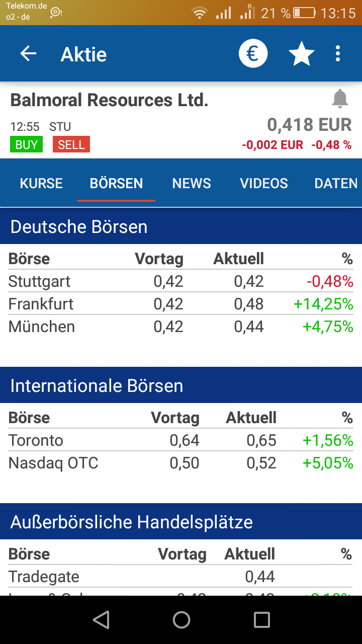Tap the back arrow icon

coord(29,54)
